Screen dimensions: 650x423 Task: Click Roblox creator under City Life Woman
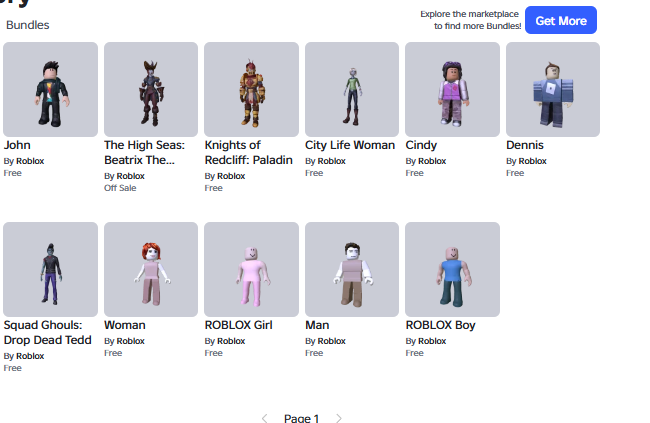pyautogui.click(x=332, y=161)
